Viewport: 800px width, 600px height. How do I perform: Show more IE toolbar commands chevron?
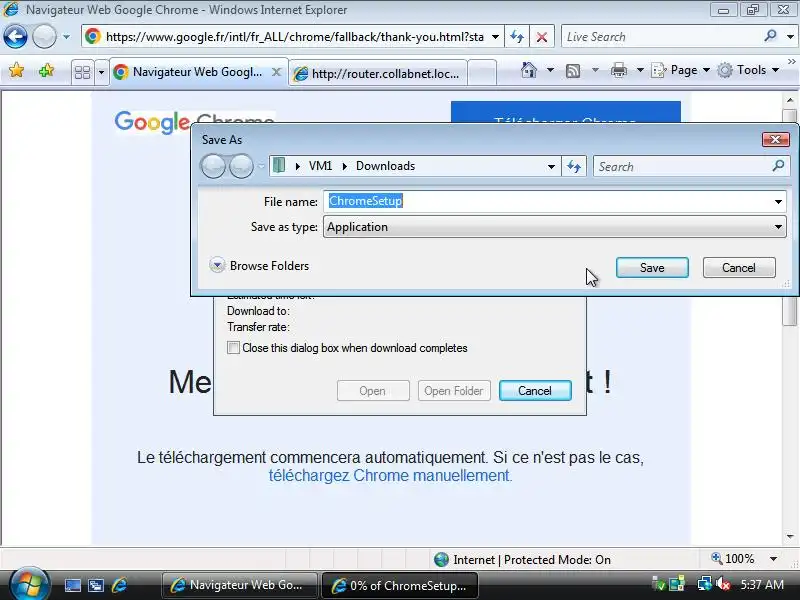click(791, 62)
